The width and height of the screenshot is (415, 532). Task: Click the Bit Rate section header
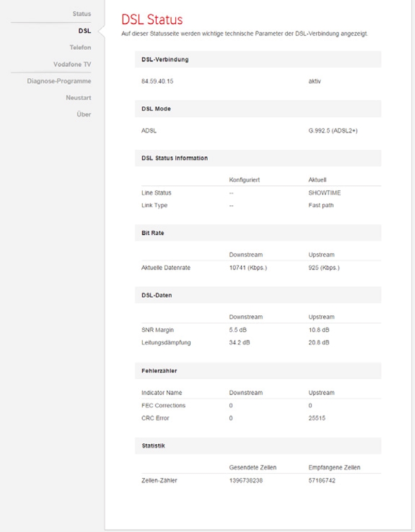pyautogui.click(x=153, y=232)
